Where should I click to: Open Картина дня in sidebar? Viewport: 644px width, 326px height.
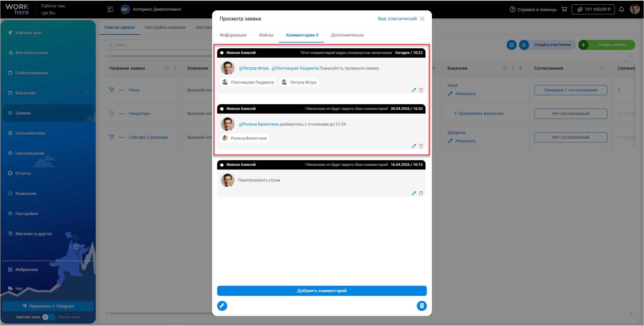tap(28, 33)
